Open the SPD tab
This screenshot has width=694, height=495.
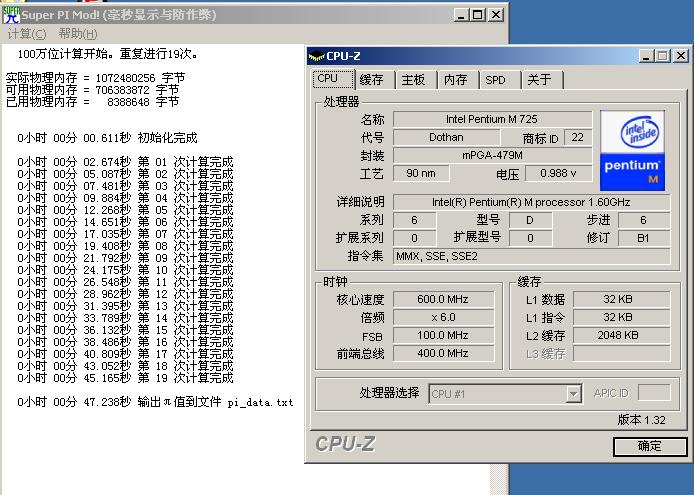(x=496, y=80)
